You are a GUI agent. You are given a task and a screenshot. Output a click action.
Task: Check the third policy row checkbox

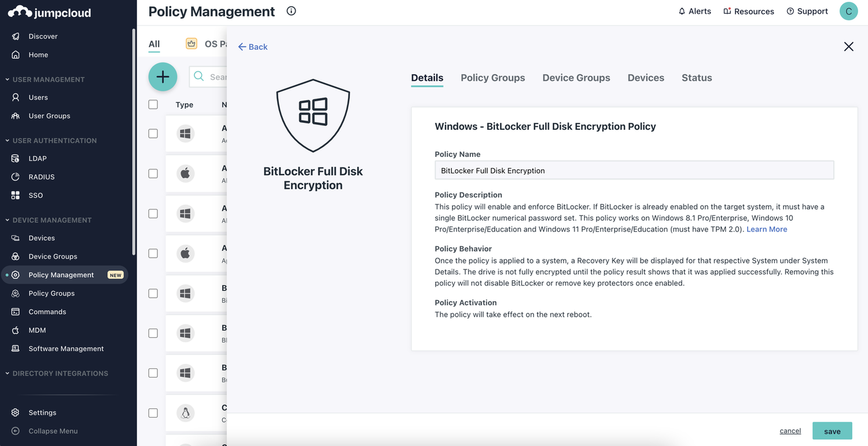click(x=153, y=213)
